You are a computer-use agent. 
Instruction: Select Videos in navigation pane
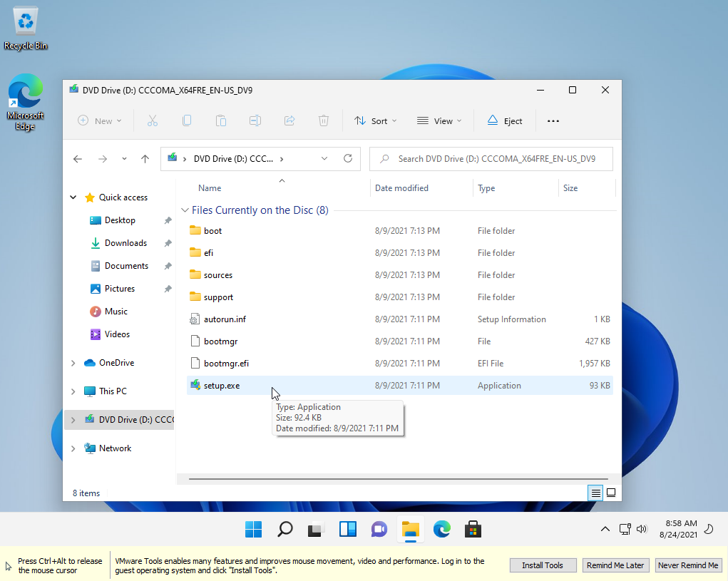pos(117,334)
